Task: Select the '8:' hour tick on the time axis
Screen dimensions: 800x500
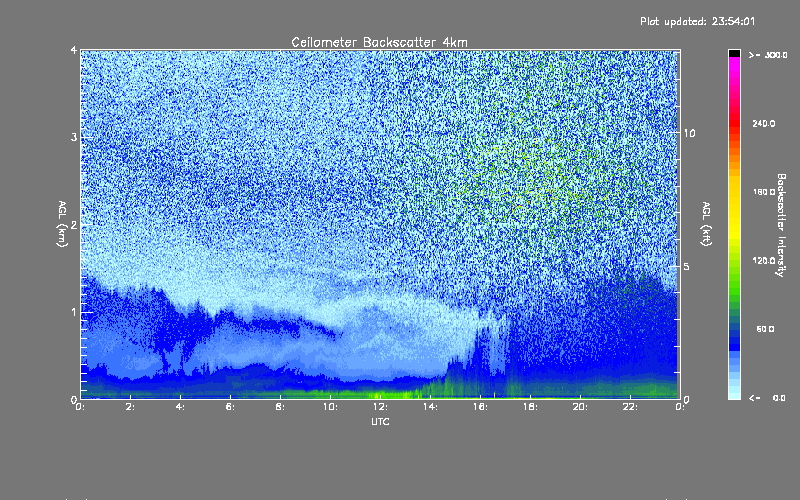Action: pos(281,407)
